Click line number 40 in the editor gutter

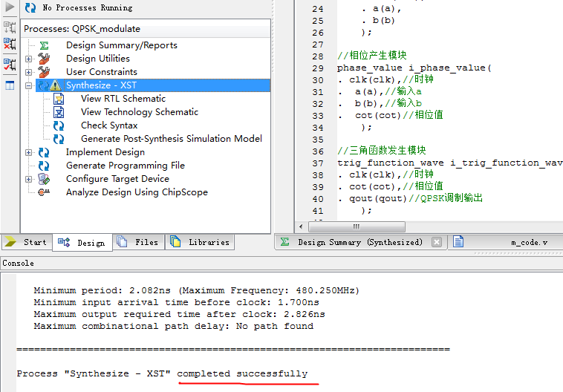click(x=318, y=199)
